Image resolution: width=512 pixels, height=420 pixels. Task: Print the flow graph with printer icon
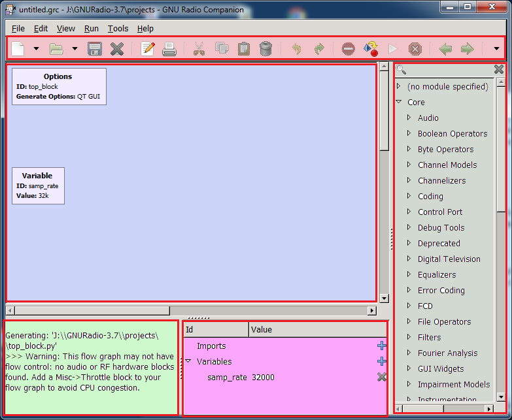click(169, 48)
